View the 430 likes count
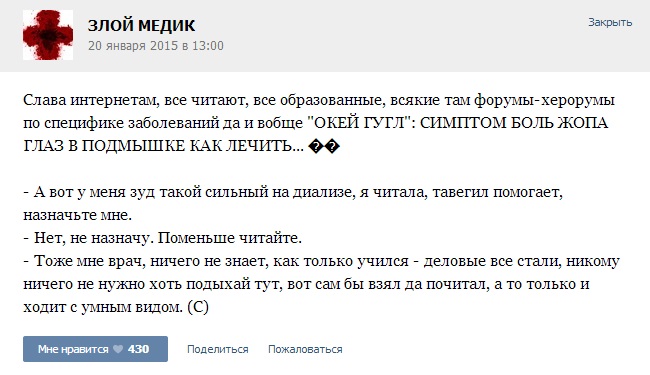The height and width of the screenshot is (375, 650). point(138,349)
